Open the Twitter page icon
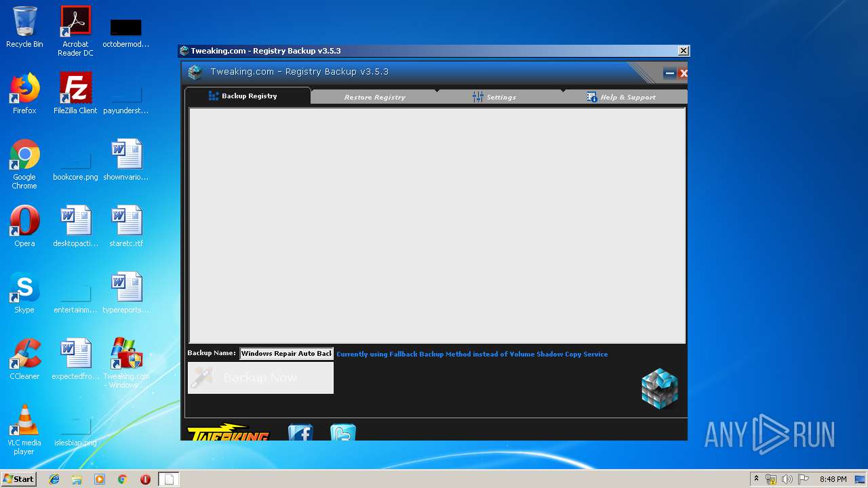 click(x=343, y=432)
